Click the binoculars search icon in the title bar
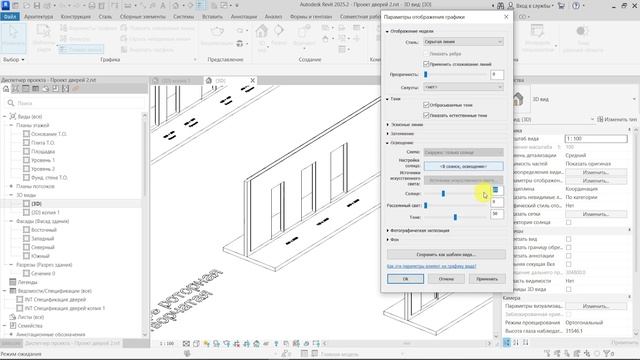The width and height of the screenshot is (640, 360). point(500,6)
